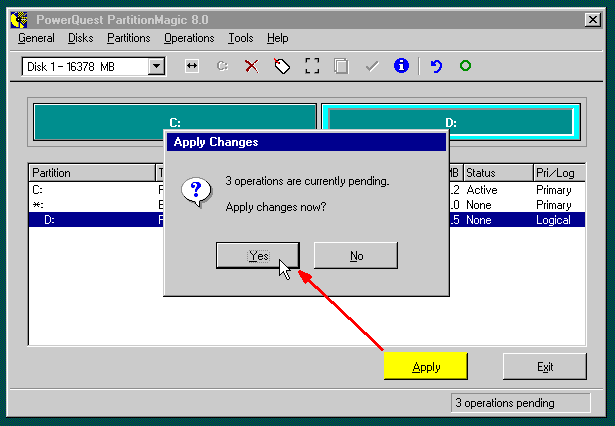This screenshot has width=615, height=426.
Task: Open the Tools menu
Action: 241,38
